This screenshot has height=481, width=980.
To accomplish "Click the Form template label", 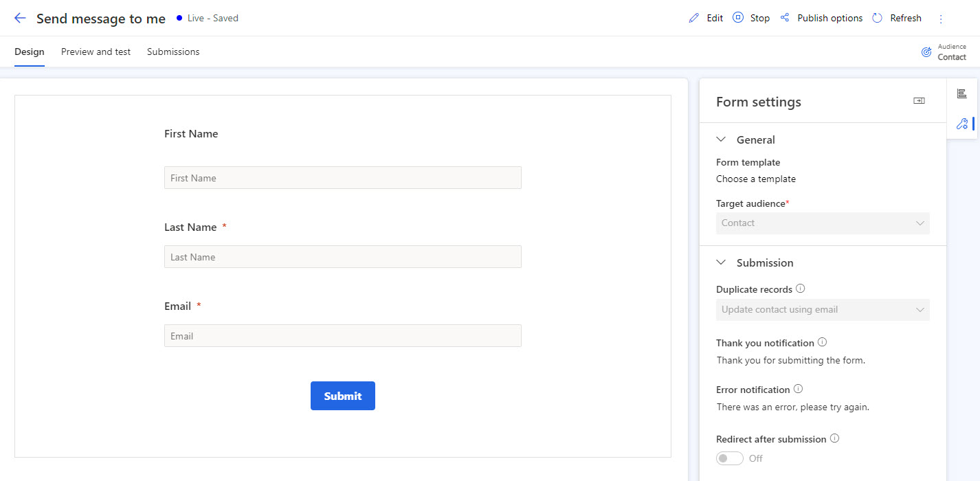I will click(748, 162).
